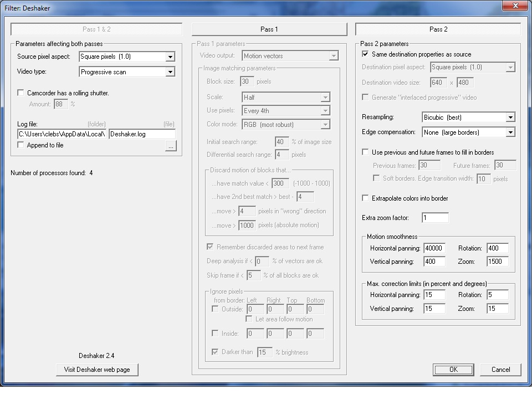
Task: Click the Extra zoom factor field
Action: [x=435, y=217]
